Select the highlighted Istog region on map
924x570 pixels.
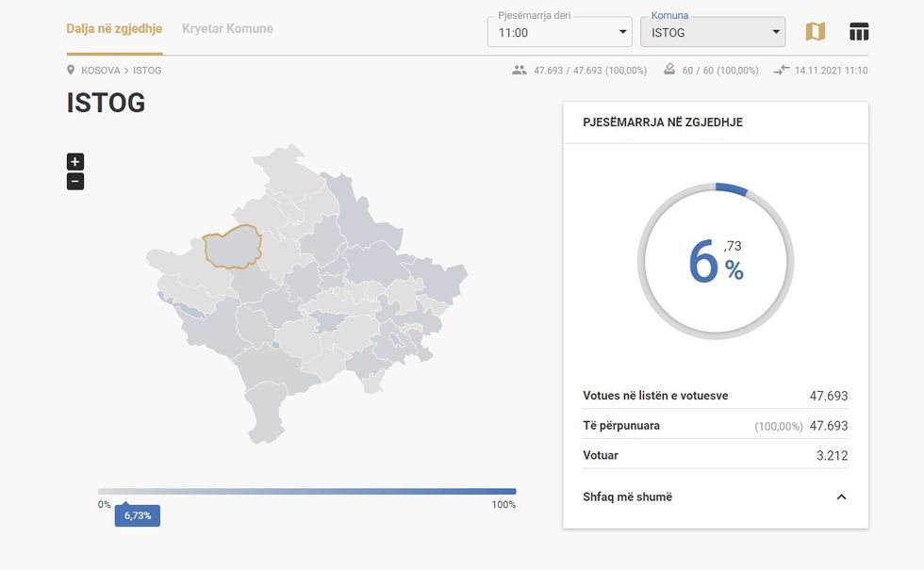[231, 248]
